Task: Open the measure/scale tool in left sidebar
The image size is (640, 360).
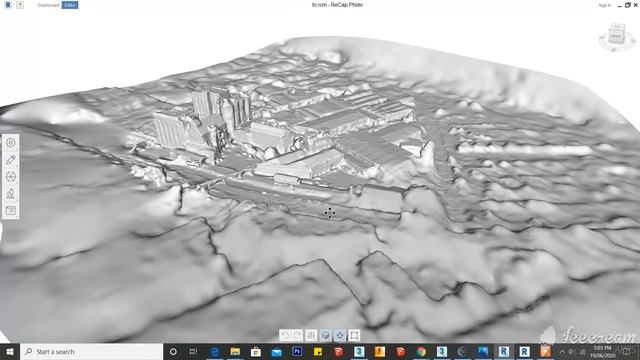Action: coord(11,193)
